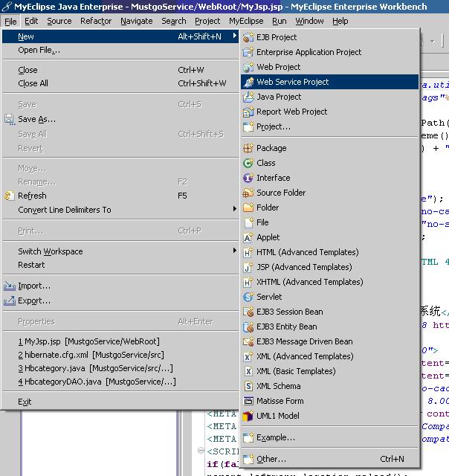Reopen recent file 2 hibernate.cfg.xml
This screenshot has width=449, height=476.
click(120, 355)
